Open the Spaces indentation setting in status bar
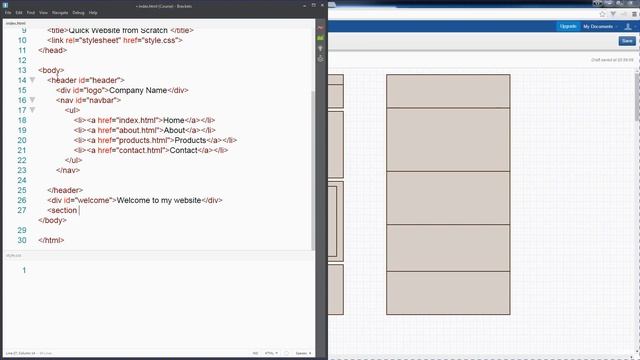This screenshot has height=360, width=640. [x=303, y=353]
